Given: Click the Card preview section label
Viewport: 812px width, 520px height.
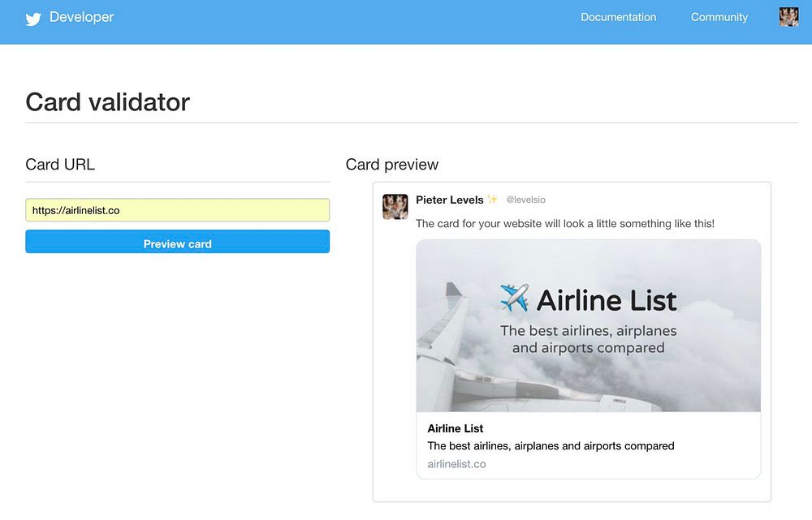Looking at the screenshot, I should tap(392, 165).
